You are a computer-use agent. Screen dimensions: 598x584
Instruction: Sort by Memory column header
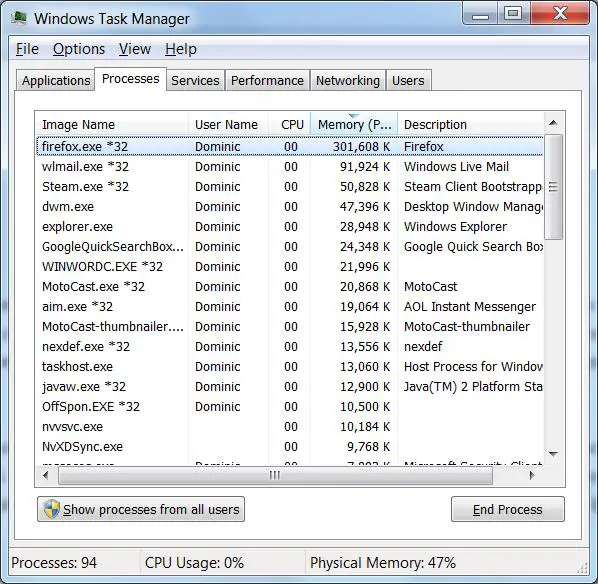[x=354, y=124]
